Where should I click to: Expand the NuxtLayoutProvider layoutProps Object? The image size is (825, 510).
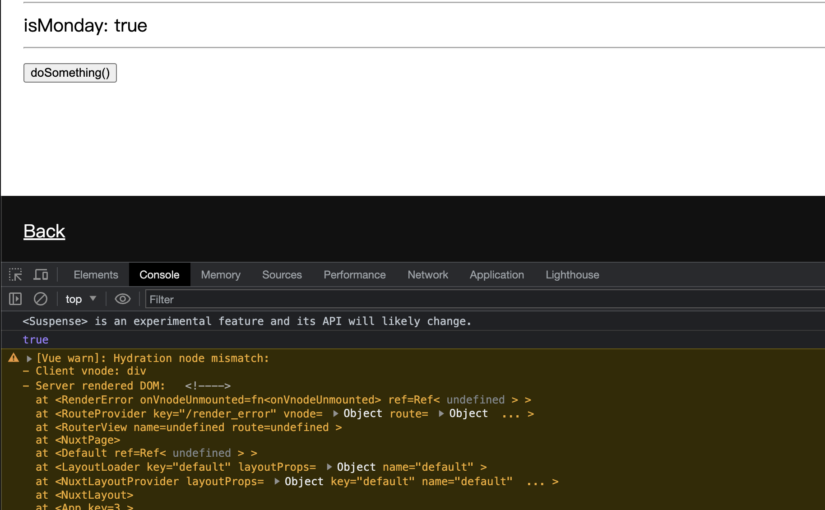pos(277,481)
